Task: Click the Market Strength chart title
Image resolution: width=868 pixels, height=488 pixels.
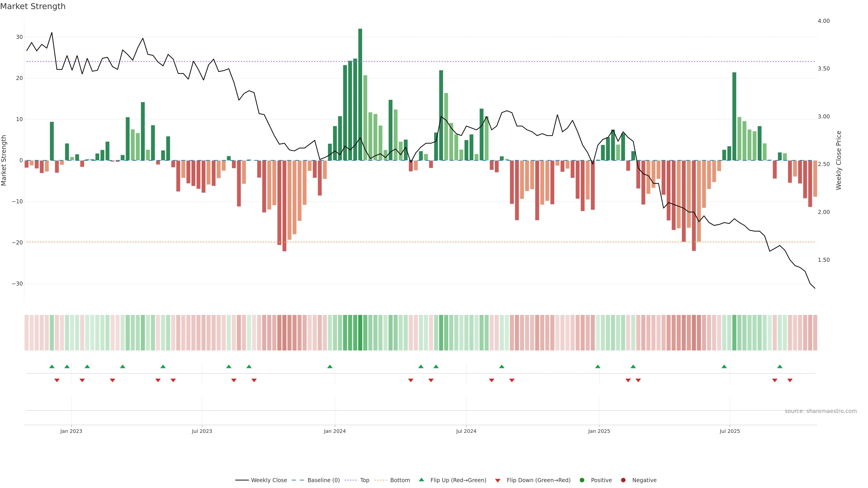Action: click(33, 6)
